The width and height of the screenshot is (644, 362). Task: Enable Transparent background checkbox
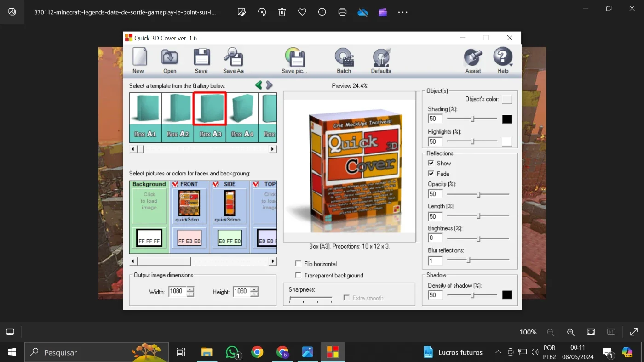coord(299,275)
